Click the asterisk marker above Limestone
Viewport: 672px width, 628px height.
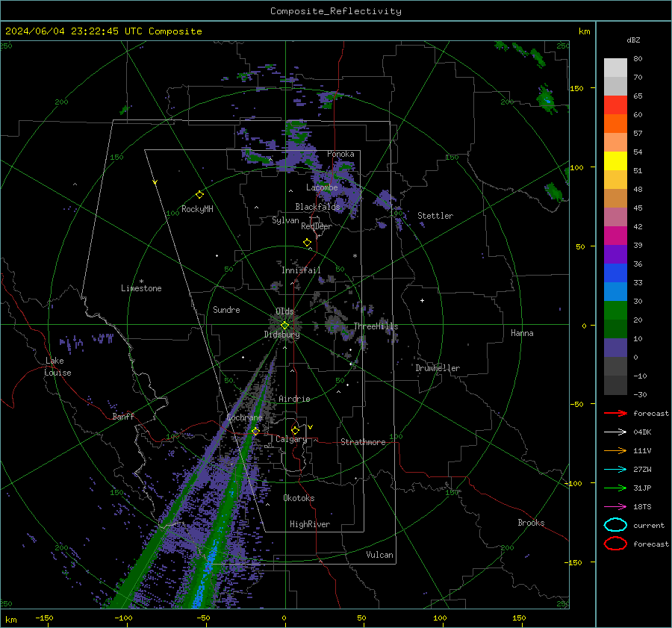coord(141,282)
